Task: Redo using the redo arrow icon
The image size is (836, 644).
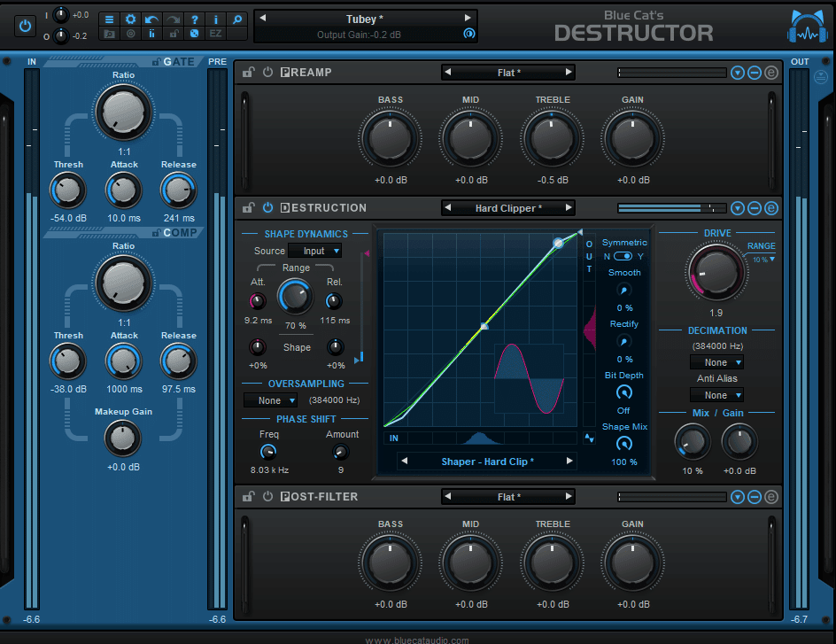Action: 171,19
